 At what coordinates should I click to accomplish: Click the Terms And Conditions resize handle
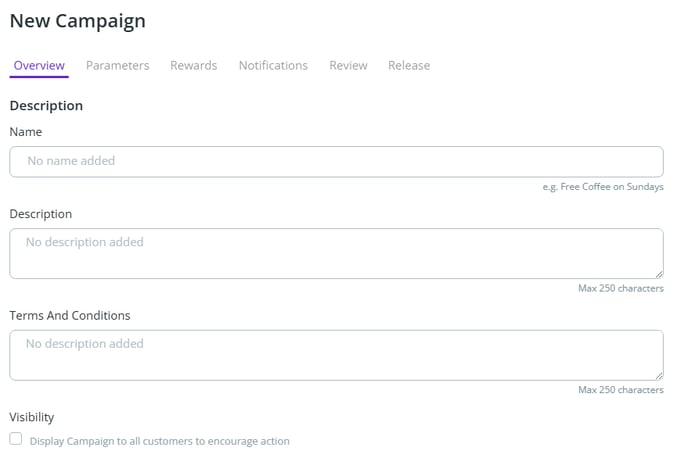[659, 376]
